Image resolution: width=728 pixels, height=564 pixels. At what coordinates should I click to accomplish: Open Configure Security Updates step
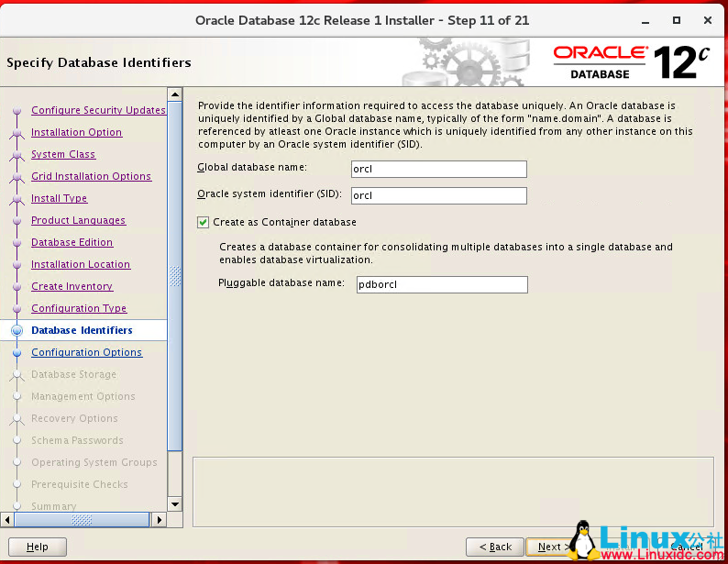tap(98, 110)
